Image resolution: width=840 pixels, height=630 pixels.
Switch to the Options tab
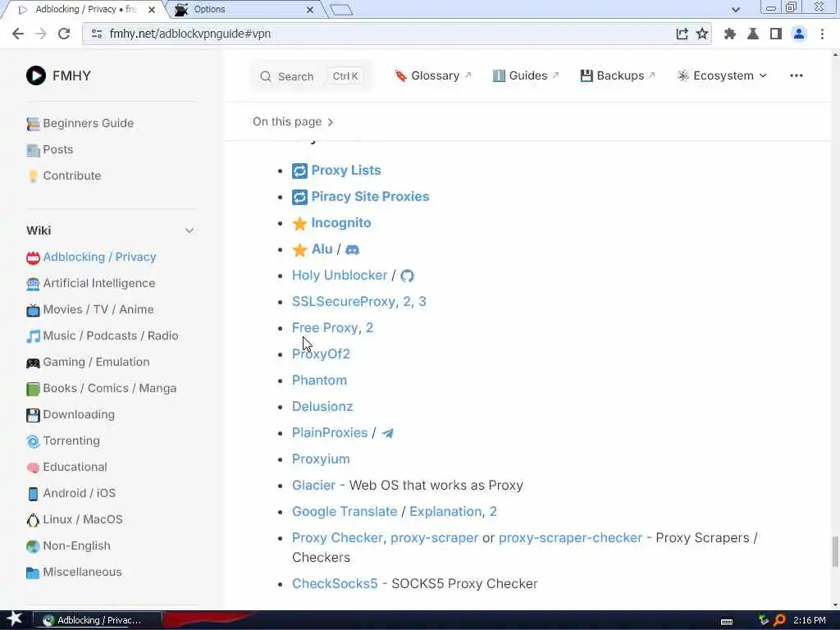[244, 10]
